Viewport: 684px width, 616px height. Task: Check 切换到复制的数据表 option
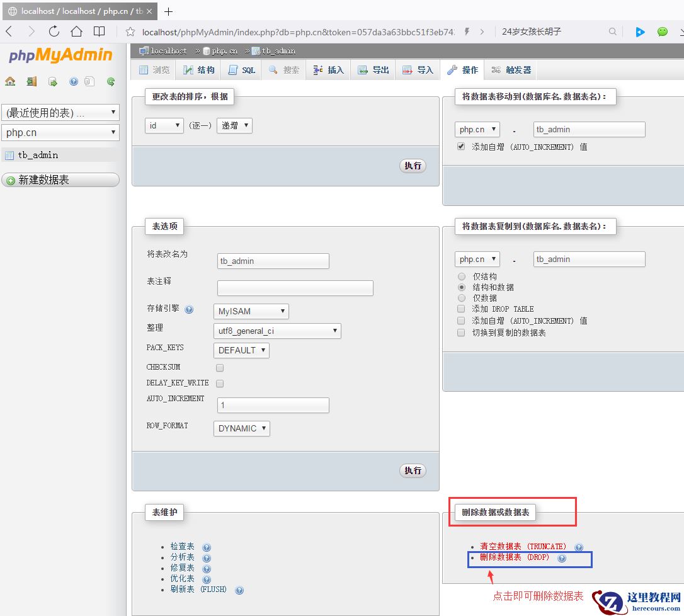[461, 333]
